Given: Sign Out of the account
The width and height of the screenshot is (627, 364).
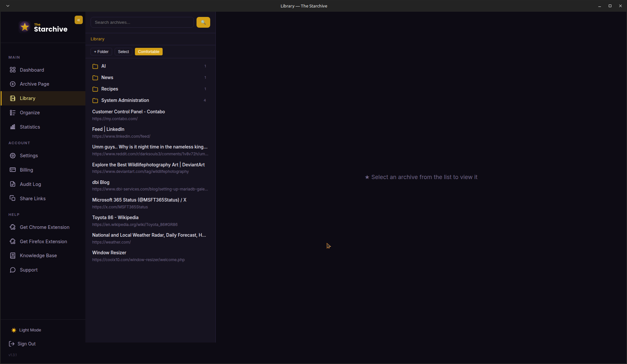Looking at the screenshot, I should 22,344.
